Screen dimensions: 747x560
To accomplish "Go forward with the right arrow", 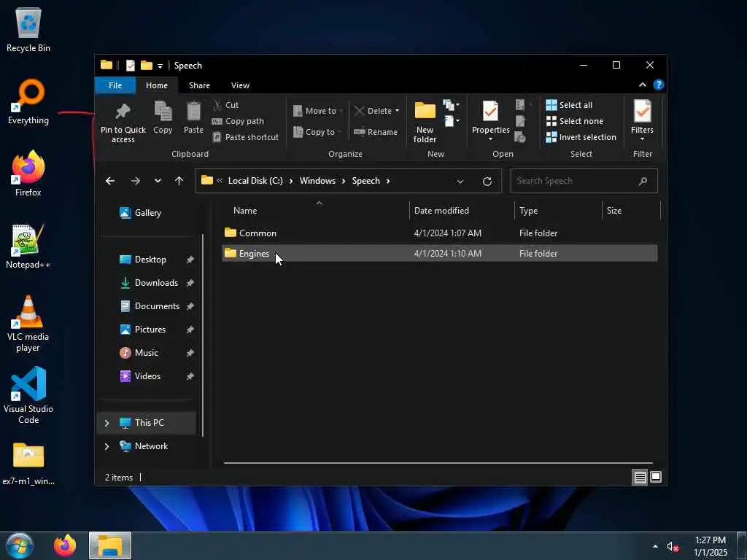I will pos(135,181).
